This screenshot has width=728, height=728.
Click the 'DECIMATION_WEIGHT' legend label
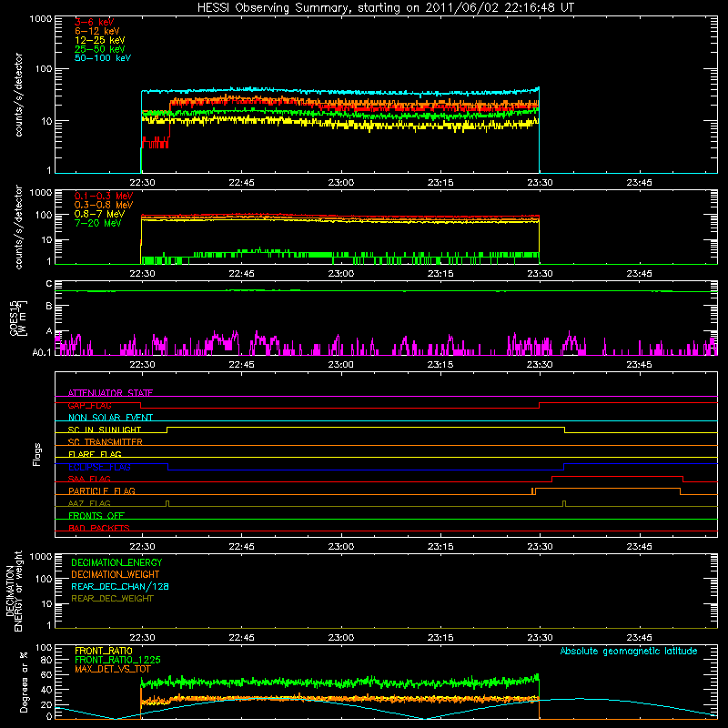tap(116, 575)
